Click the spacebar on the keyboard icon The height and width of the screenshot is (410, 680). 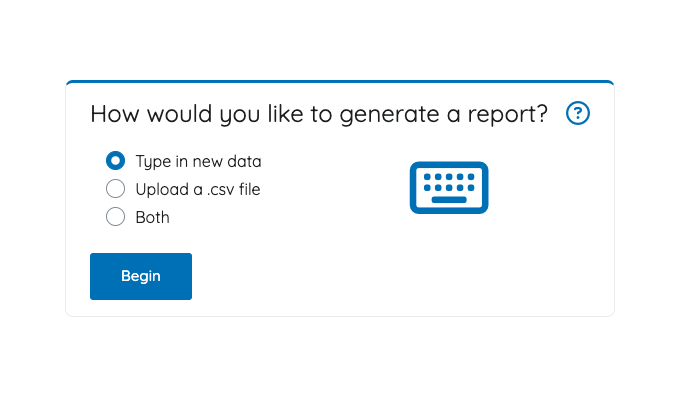[x=449, y=199]
